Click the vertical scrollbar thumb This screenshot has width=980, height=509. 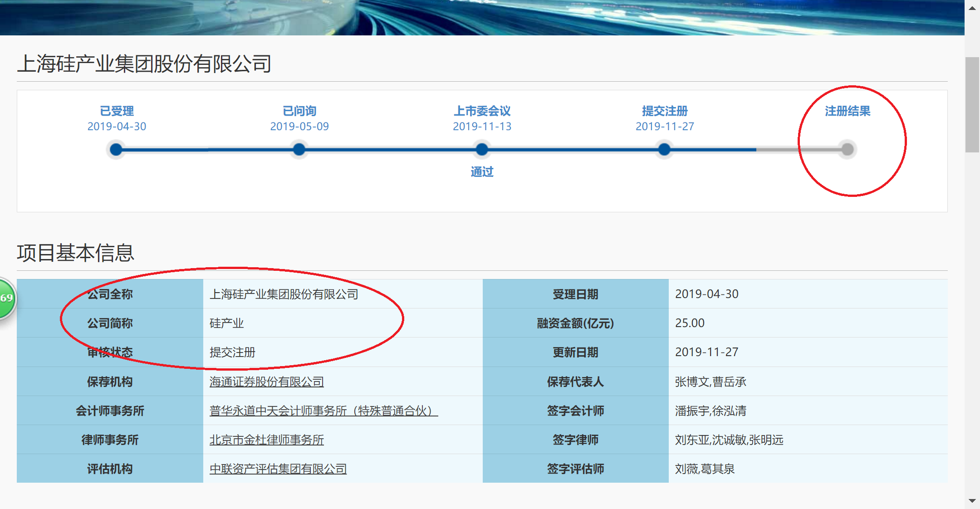pyautogui.click(x=972, y=105)
